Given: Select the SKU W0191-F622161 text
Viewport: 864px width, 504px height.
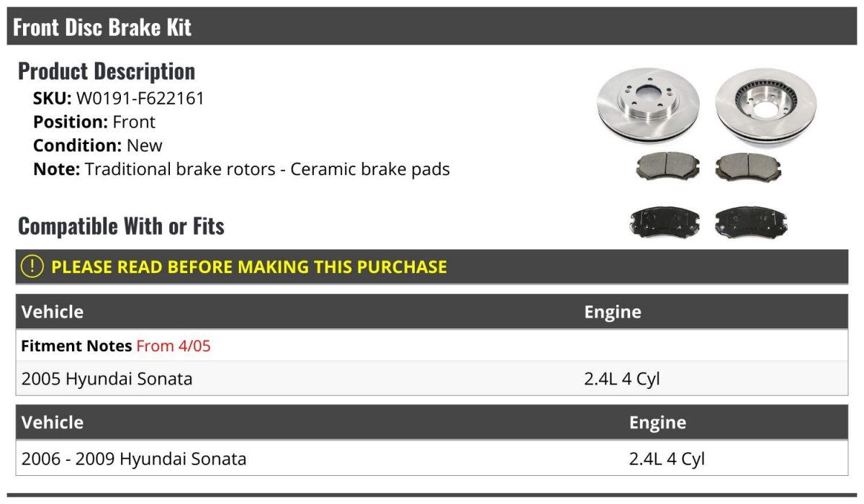Looking at the screenshot, I should 119,99.
